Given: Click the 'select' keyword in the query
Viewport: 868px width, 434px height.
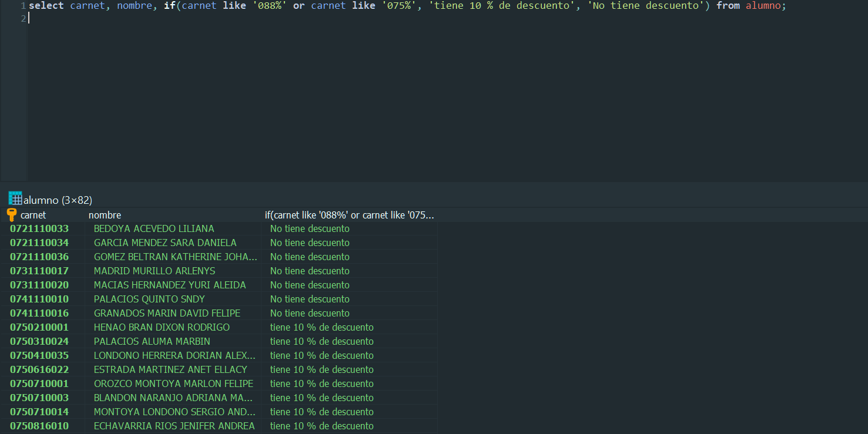Looking at the screenshot, I should coord(46,5).
